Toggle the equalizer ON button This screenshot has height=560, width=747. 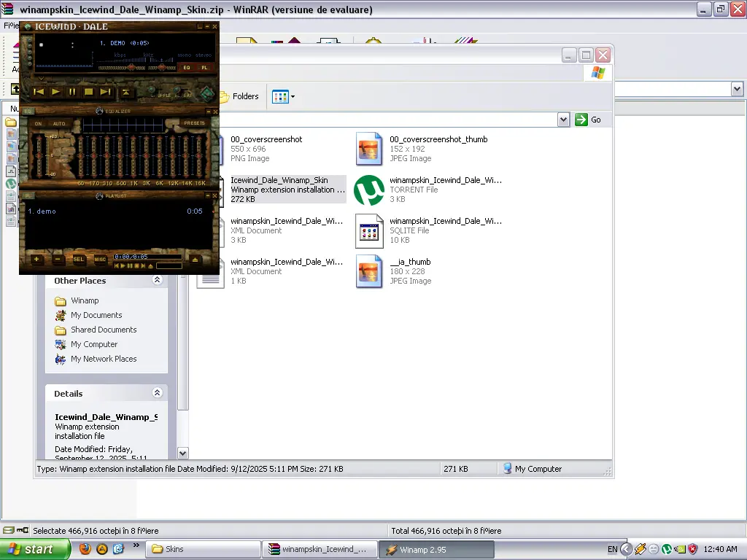[39, 123]
